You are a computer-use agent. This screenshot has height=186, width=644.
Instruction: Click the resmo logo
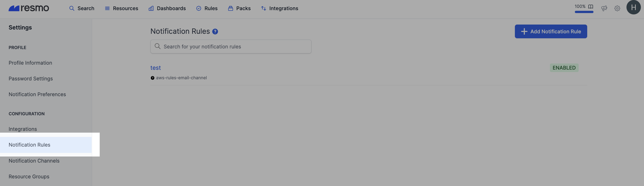(29, 8)
